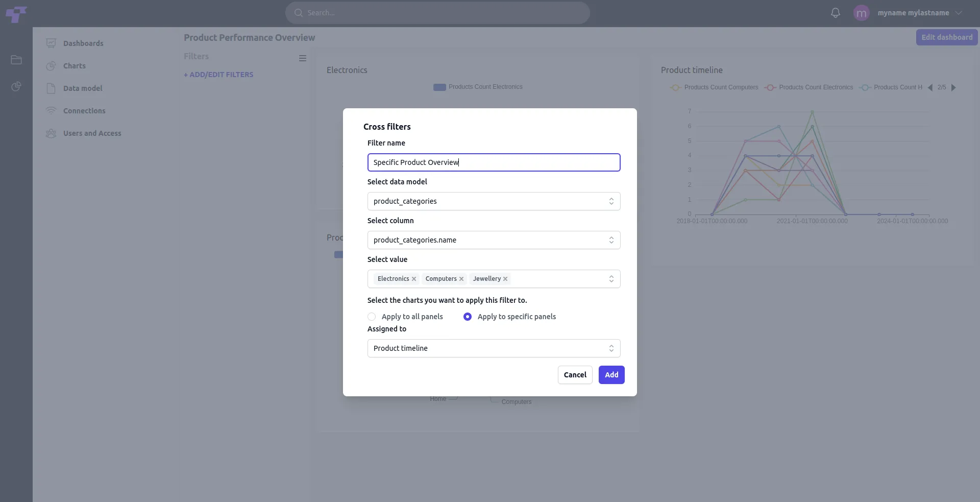This screenshot has height=502, width=980.
Task: Toggle Products Count Electronics timeline legend
Action: click(x=809, y=87)
